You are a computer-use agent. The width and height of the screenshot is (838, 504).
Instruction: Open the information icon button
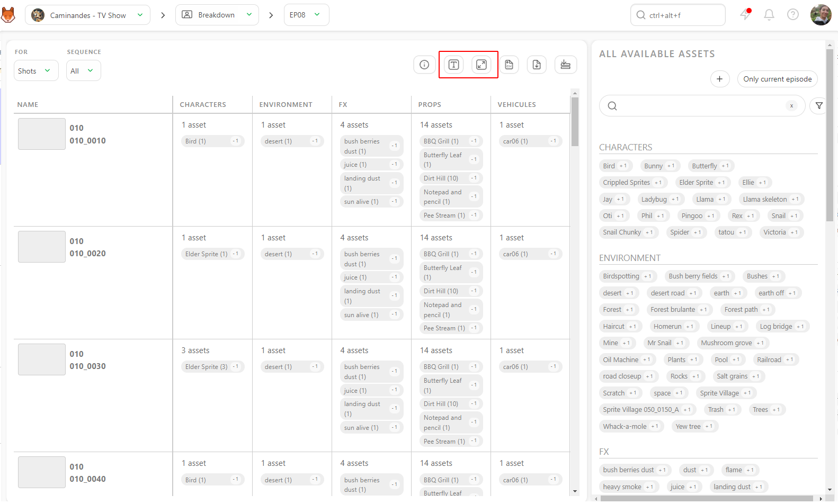tap(424, 65)
